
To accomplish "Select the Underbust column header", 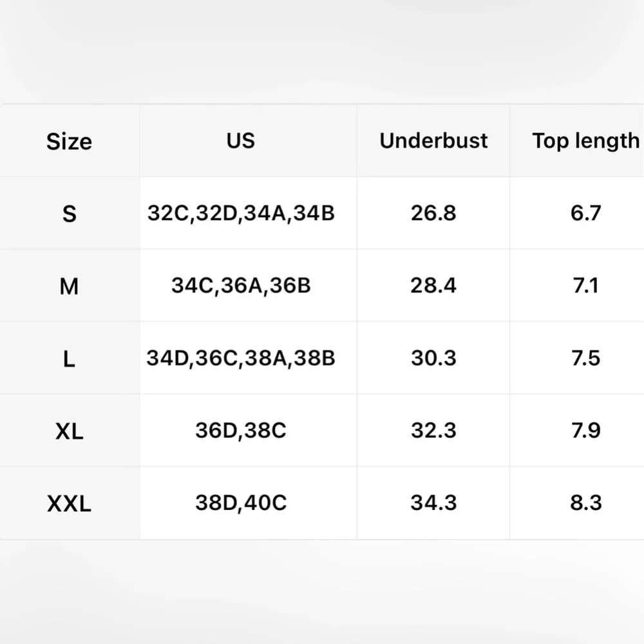I will (x=433, y=140).
